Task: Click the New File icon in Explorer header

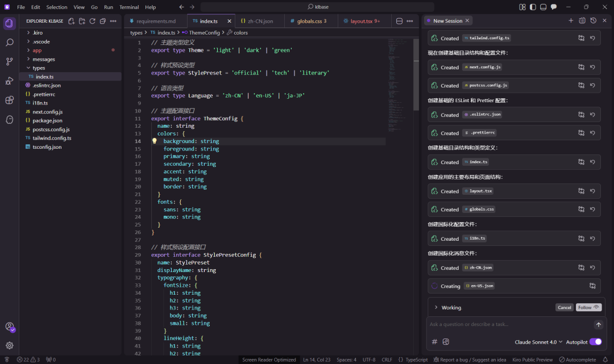Action: click(72, 21)
